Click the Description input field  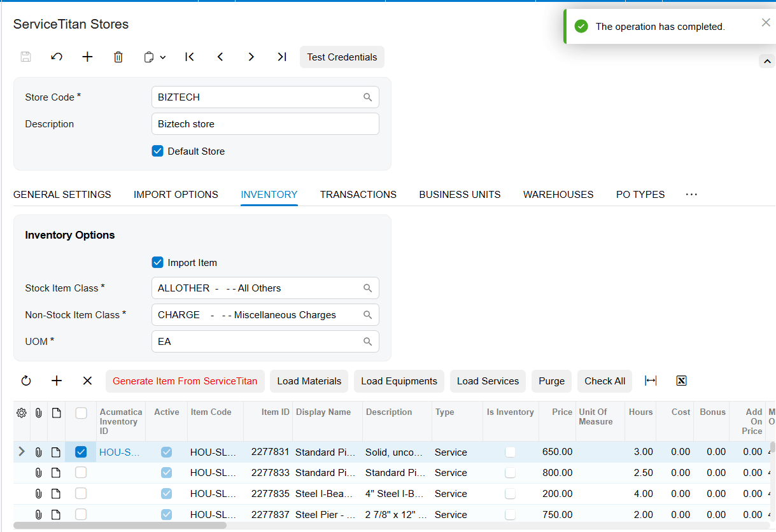(265, 124)
